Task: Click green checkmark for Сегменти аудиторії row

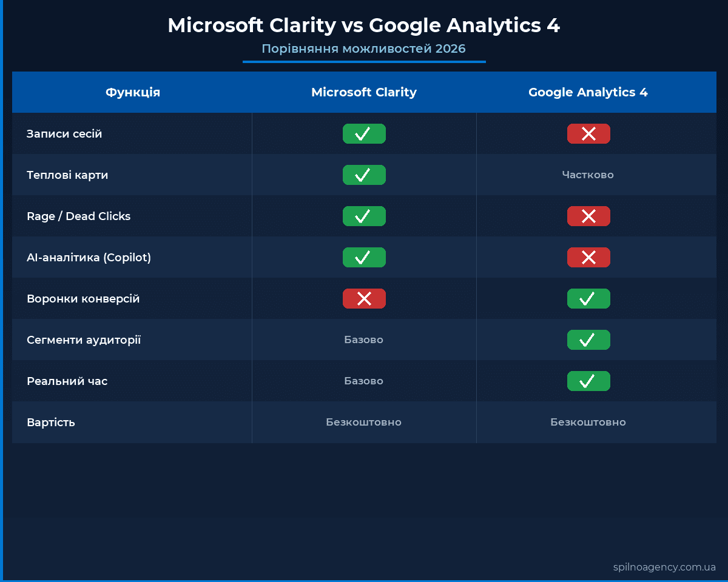Action: [588, 340]
